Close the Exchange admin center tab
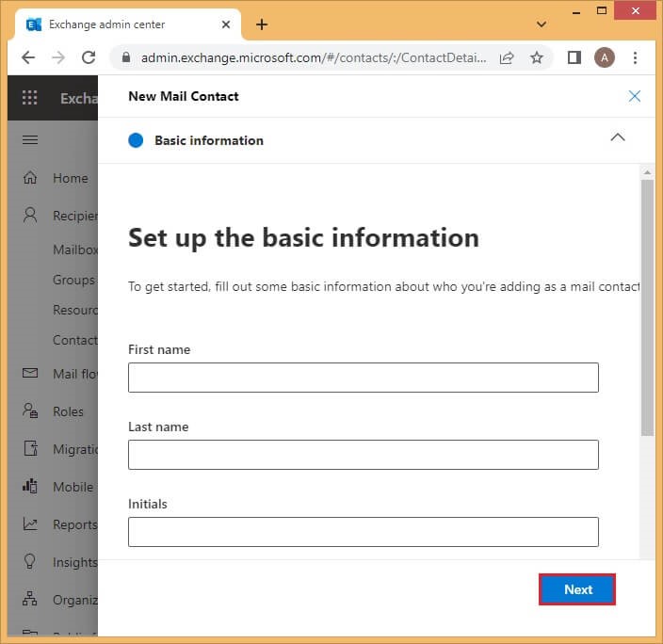Screen dimensions: 663x644 [226, 24]
